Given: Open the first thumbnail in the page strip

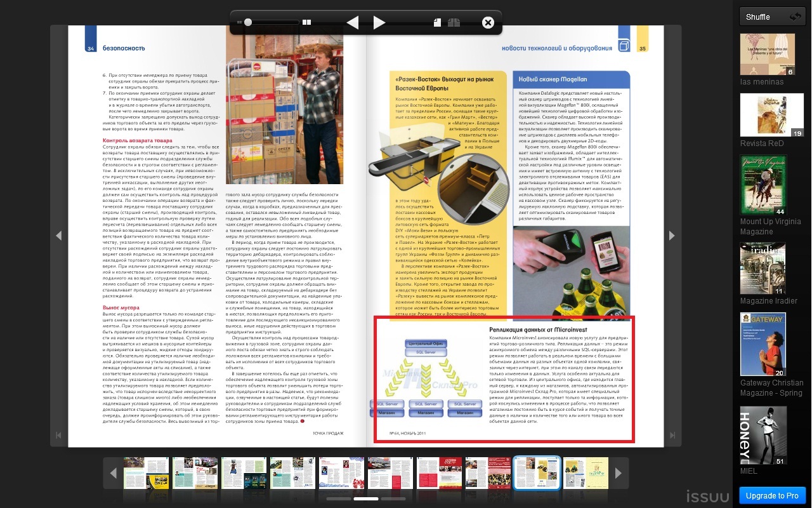Looking at the screenshot, I should tap(146, 473).
